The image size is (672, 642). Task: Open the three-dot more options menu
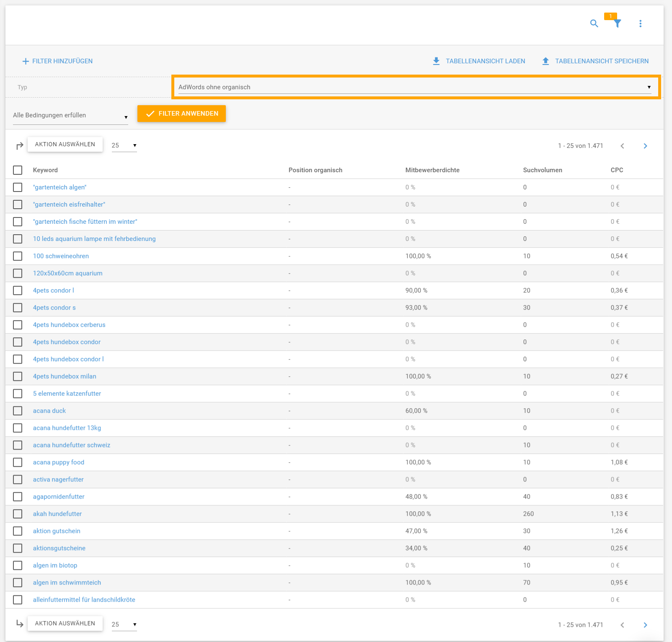[x=640, y=23]
